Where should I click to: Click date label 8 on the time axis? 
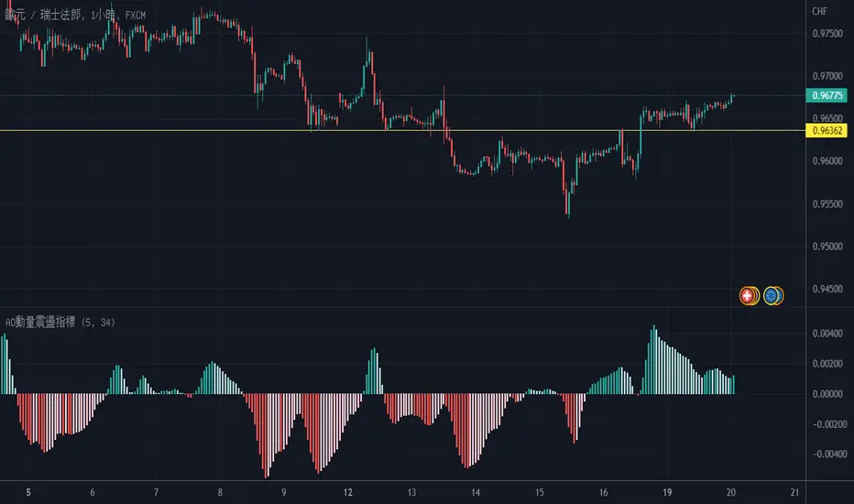click(x=220, y=493)
